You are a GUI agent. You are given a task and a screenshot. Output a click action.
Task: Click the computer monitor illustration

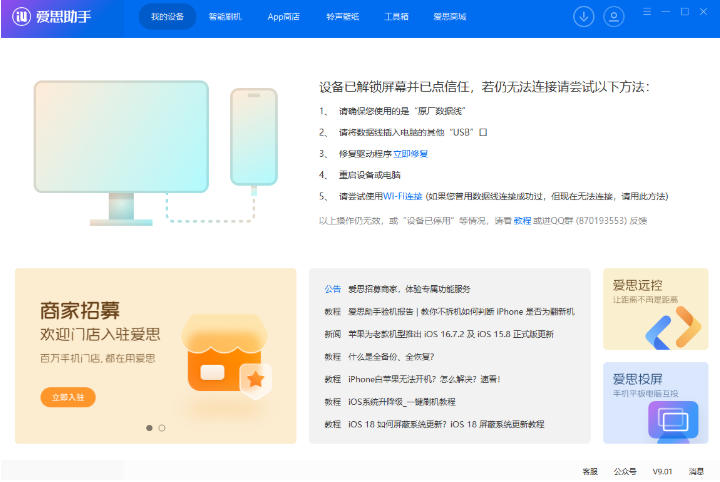[121, 153]
